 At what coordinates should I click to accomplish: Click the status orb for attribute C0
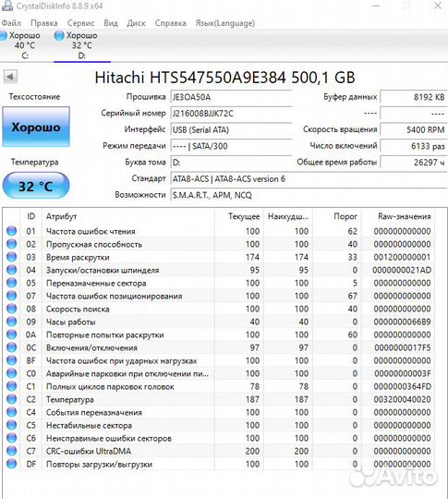12,373
